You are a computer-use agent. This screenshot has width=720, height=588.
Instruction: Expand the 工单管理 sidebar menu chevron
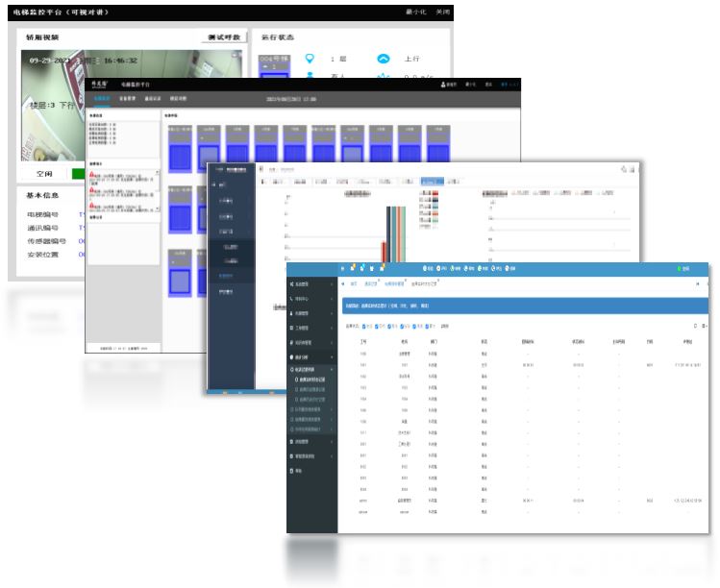pos(332,328)
